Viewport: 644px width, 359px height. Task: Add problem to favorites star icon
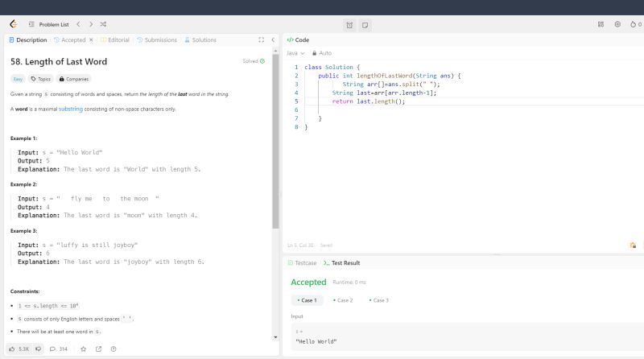tap(84, 349)
